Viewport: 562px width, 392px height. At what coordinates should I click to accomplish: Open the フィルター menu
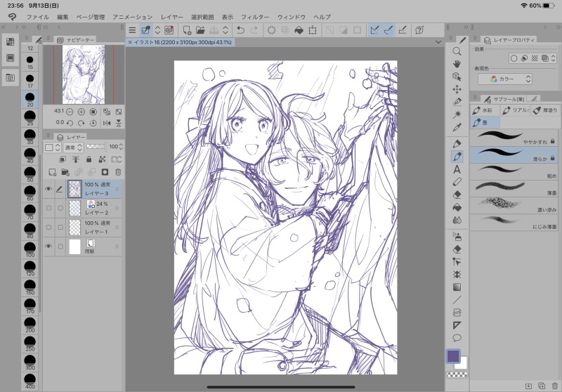click(x=255, y=17)
